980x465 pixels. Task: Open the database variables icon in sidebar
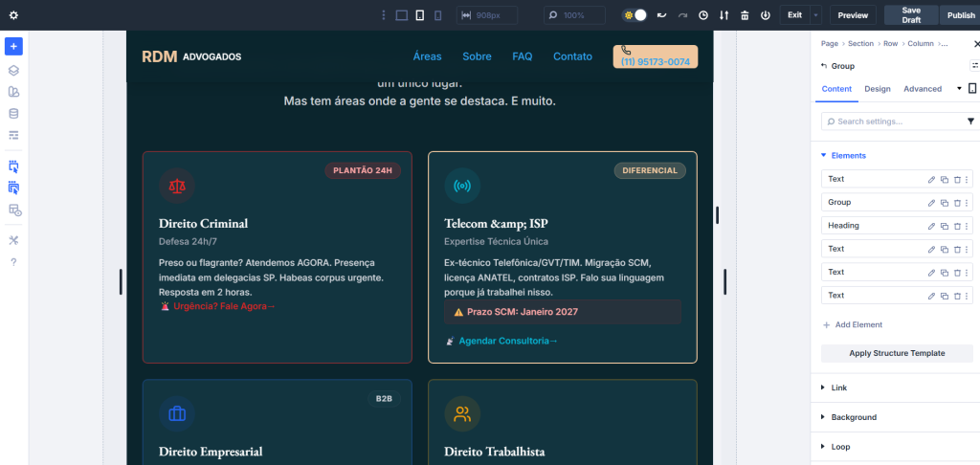pos(13,114)
